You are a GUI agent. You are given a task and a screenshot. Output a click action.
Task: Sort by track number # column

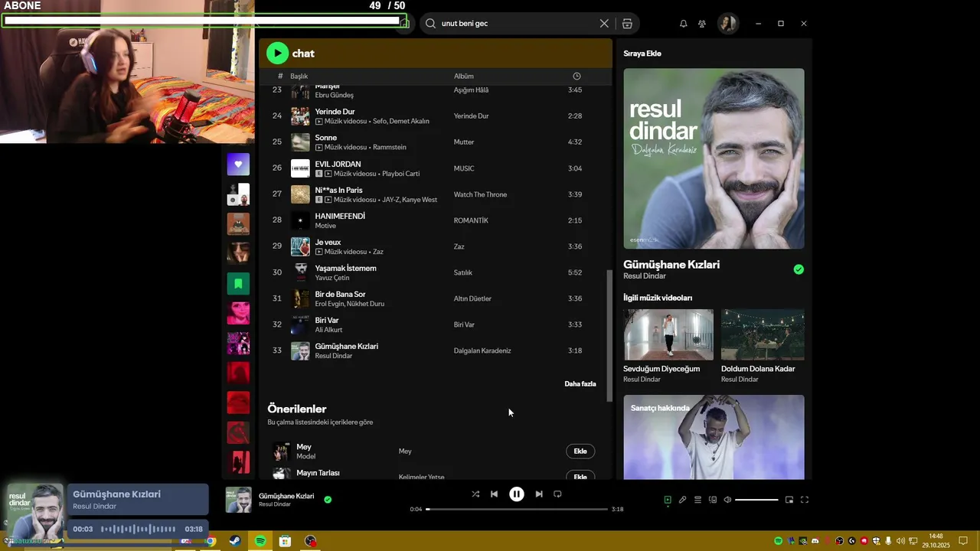point(280,77)
